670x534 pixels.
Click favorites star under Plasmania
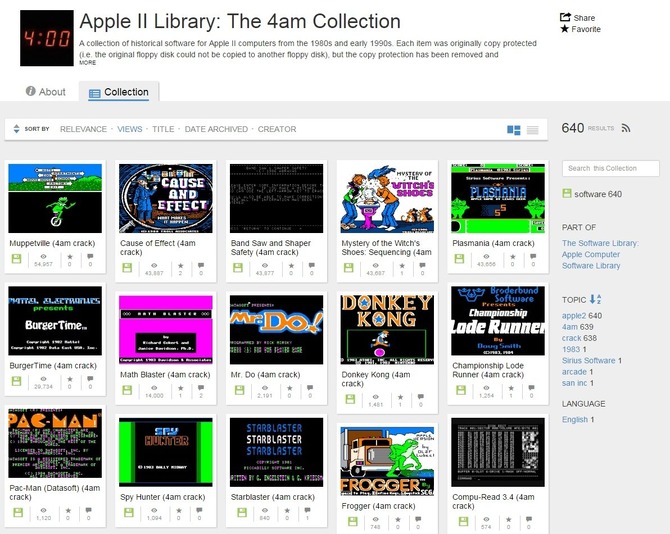[x=513, y=256]
